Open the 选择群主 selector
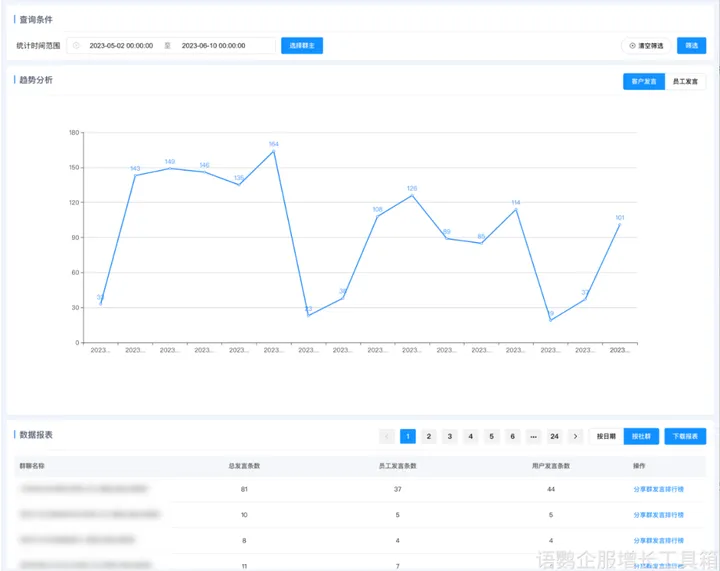The image size is (720, 571). 301,46
